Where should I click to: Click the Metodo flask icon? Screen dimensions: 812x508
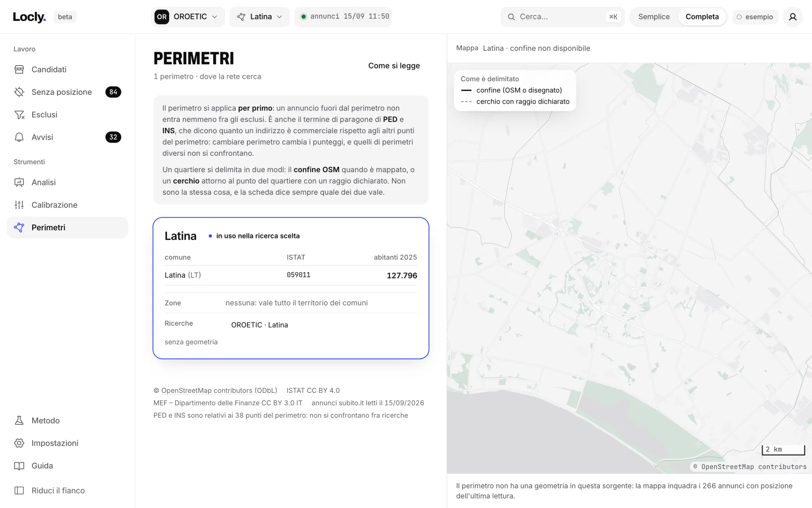coord(19,420)
